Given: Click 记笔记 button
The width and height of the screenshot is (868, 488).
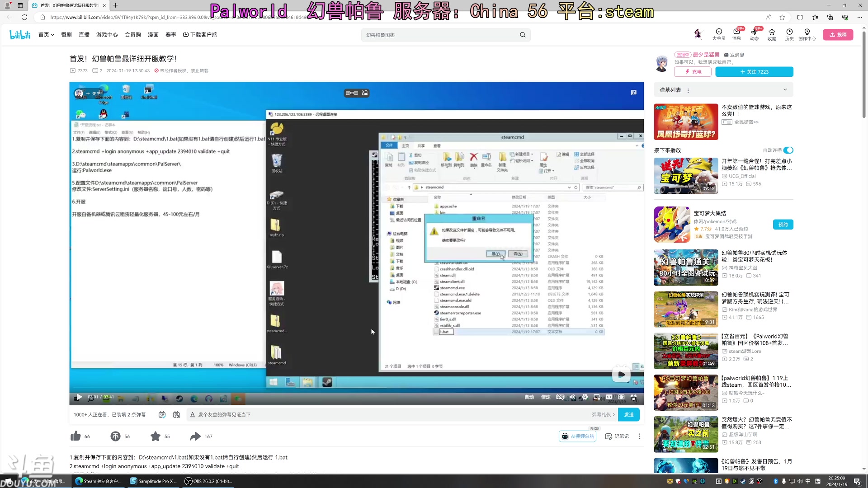Looking at the screenshot, I should click(617, 436).
